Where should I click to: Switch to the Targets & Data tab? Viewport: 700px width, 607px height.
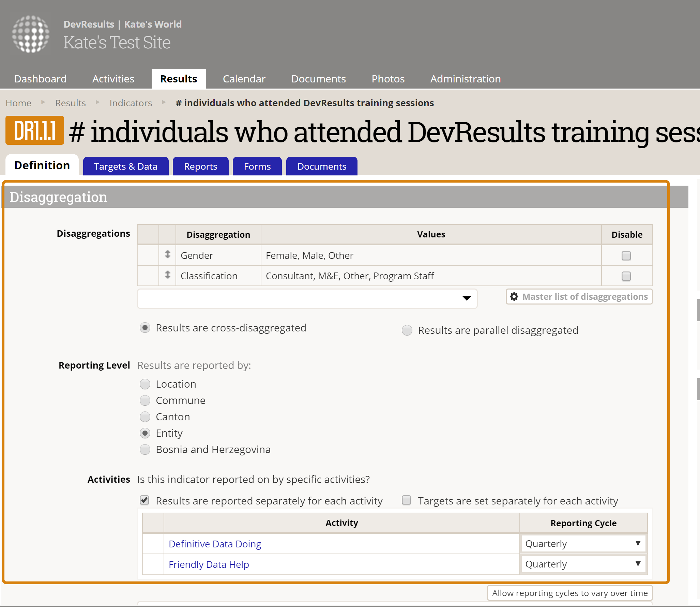[125, 167]
